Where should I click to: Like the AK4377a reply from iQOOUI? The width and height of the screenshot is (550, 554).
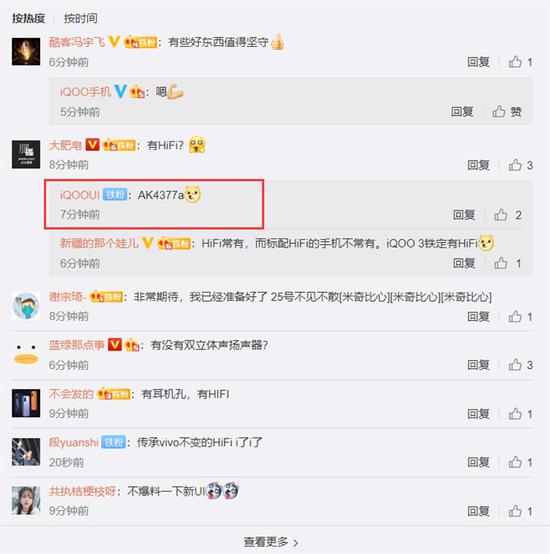pos(507,215)
